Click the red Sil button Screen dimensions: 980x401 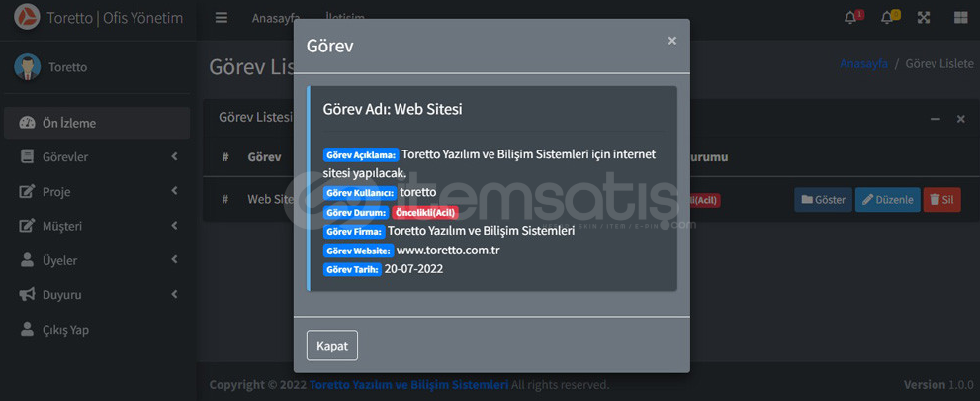pyautogui.click(x=941, y=200)
